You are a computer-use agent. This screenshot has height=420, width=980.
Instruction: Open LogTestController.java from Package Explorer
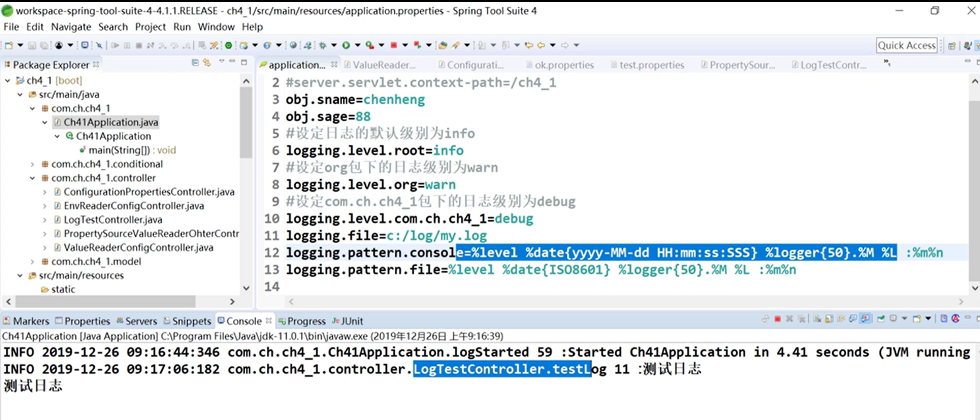(x=113, y=219)
